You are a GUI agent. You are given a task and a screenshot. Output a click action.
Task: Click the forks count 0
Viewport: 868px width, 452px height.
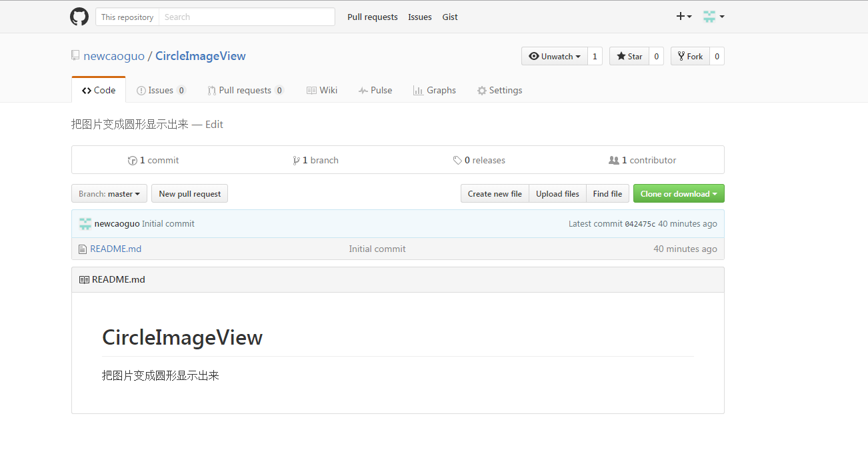(717, 57)
